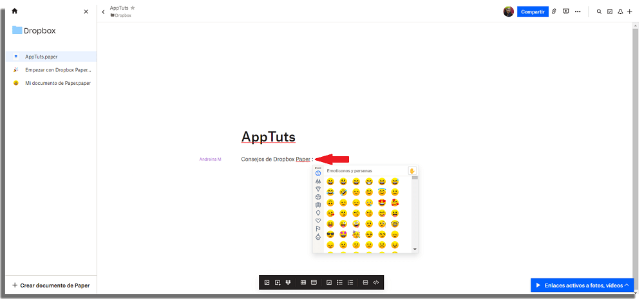Insert a section divider from the toolbar
The height and width of the screenshot is (299, 644).
[x=365, y=282]
